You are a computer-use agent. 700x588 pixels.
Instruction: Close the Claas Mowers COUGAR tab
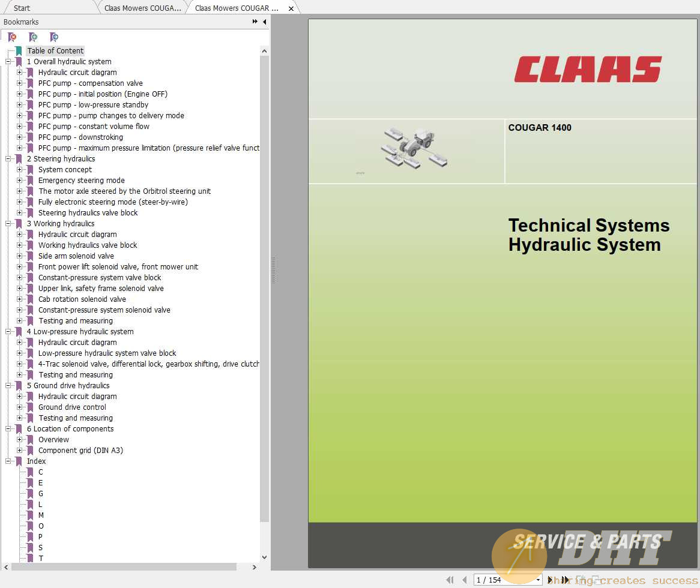291,8
